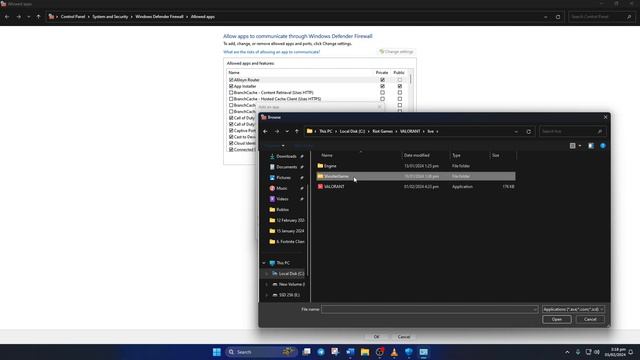640x360 pixels.
Task: Refresh the Control Panel window
Action: [558, 17]
